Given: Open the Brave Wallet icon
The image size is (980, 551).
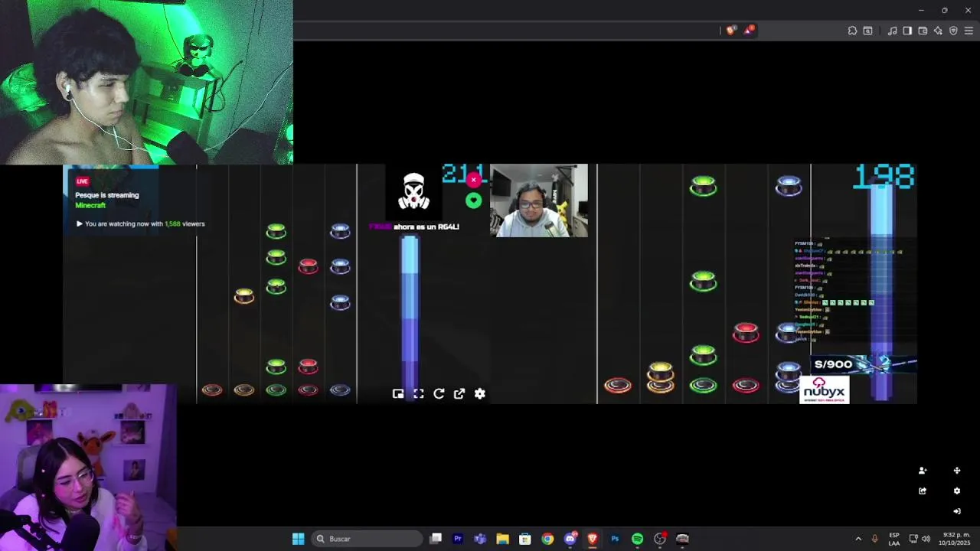Looking at the screenshot, I should click(923, 31).
